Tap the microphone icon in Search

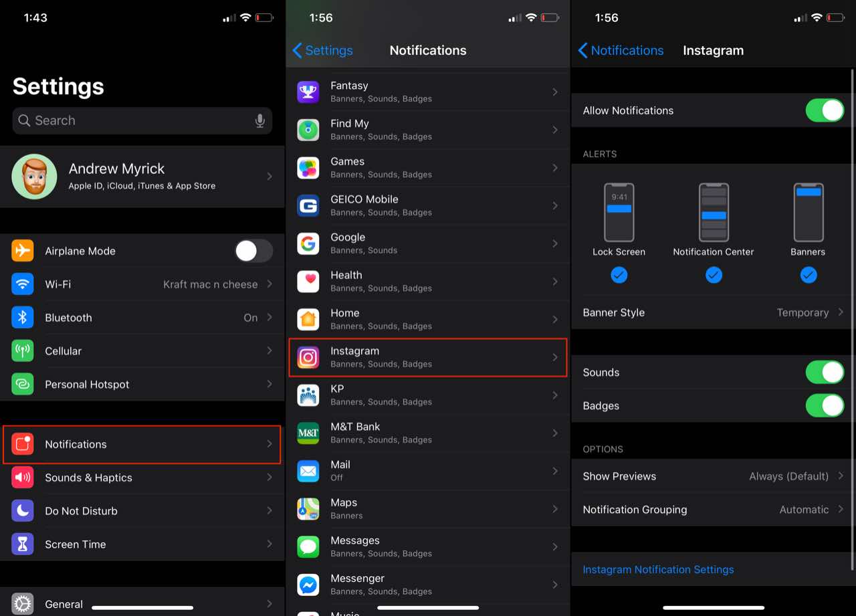(x=260, y=120)
